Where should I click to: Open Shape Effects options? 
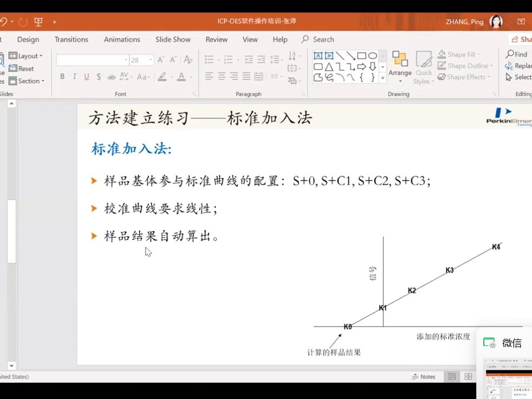pyautogui.click(x=464, y=77)
